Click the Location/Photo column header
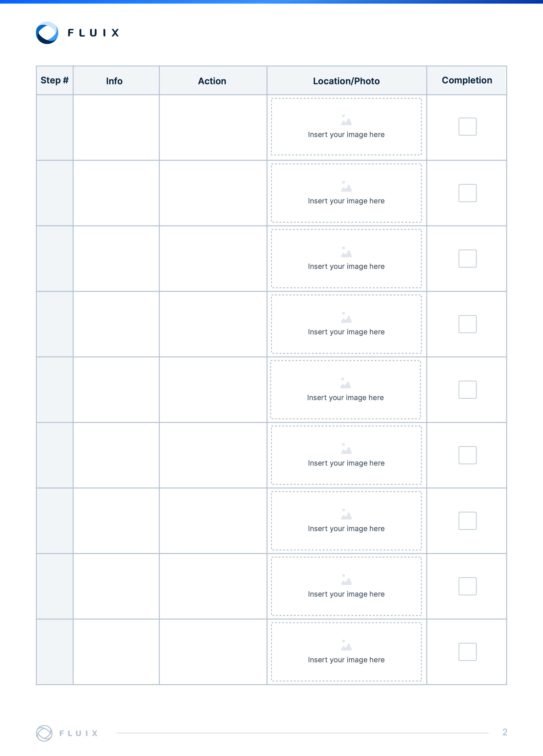The width and height of the screenshot is (543, 756). point(346,81)
